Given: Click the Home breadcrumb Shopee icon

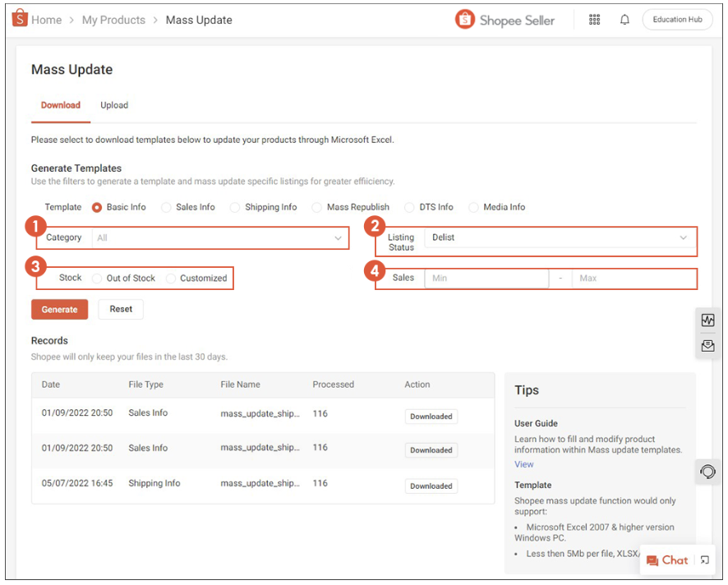Looking at the screenshot, I should point(18,17).
